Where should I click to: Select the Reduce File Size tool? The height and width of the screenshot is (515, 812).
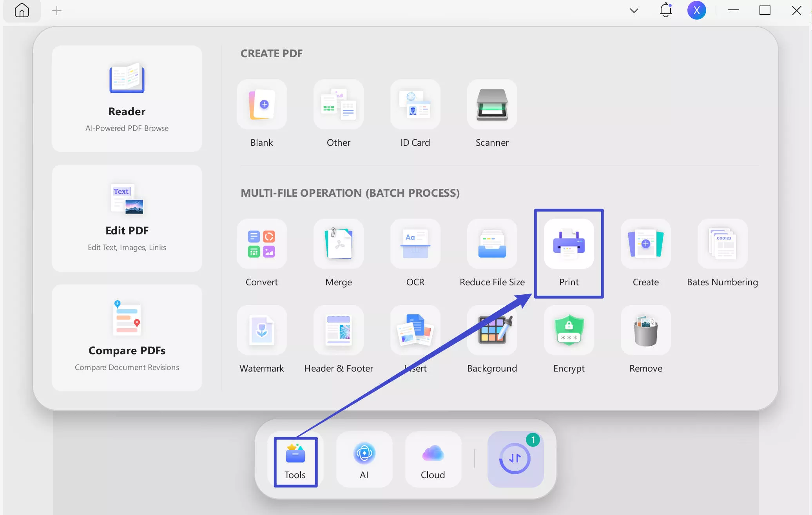[492, 244]
